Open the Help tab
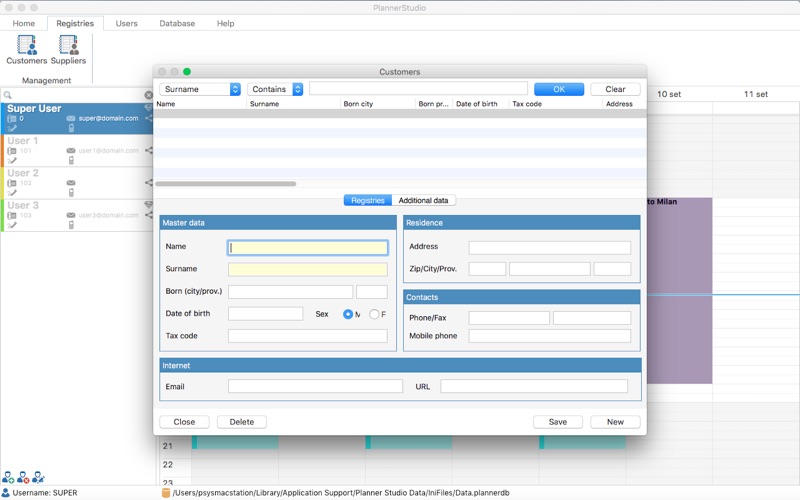 click(x=226, y=23)
